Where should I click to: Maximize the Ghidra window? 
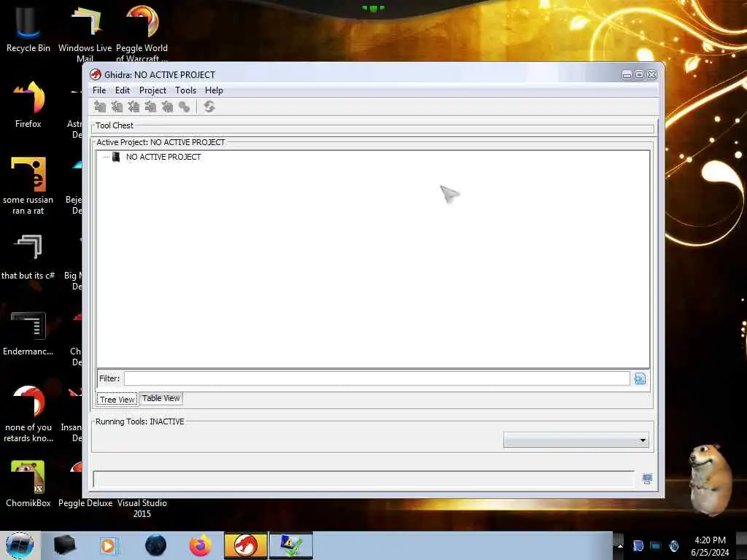[639, 75]
